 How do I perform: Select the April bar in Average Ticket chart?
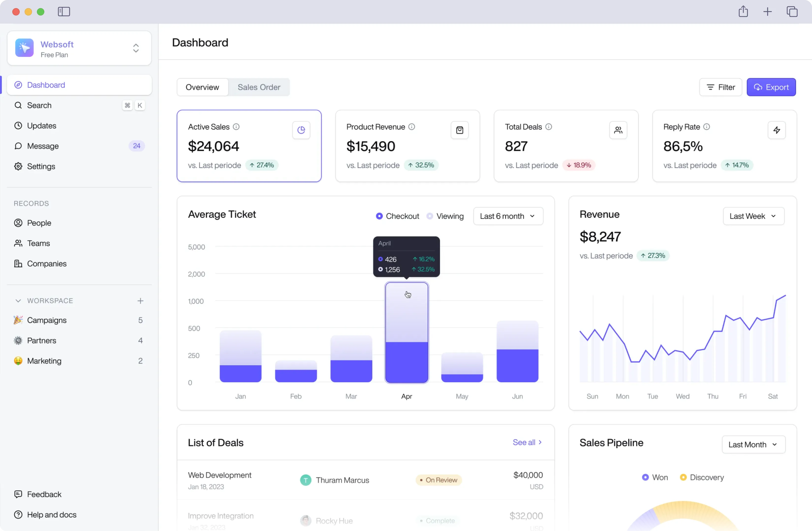click(x=406, y=333)
